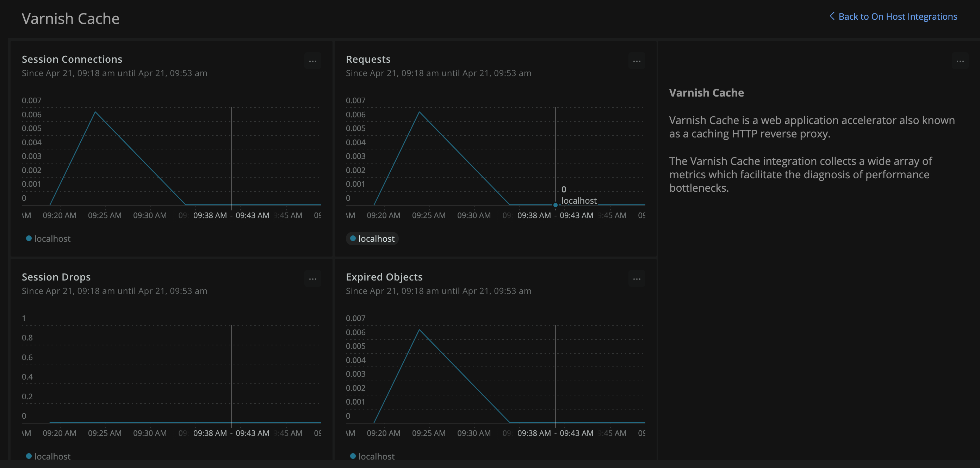Click Session Connections chart peak
The image size is (980, 468).
95,112
